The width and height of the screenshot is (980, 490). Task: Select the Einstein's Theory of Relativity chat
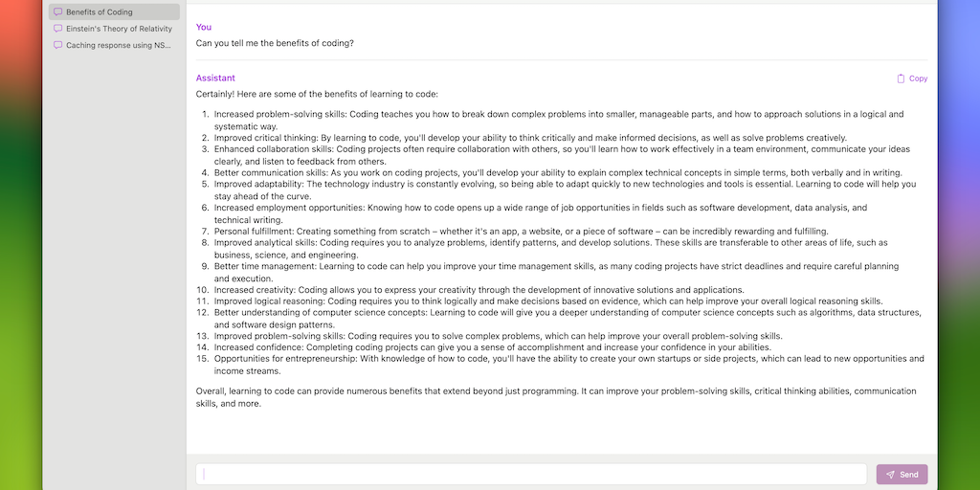click(x=119, y=29)
